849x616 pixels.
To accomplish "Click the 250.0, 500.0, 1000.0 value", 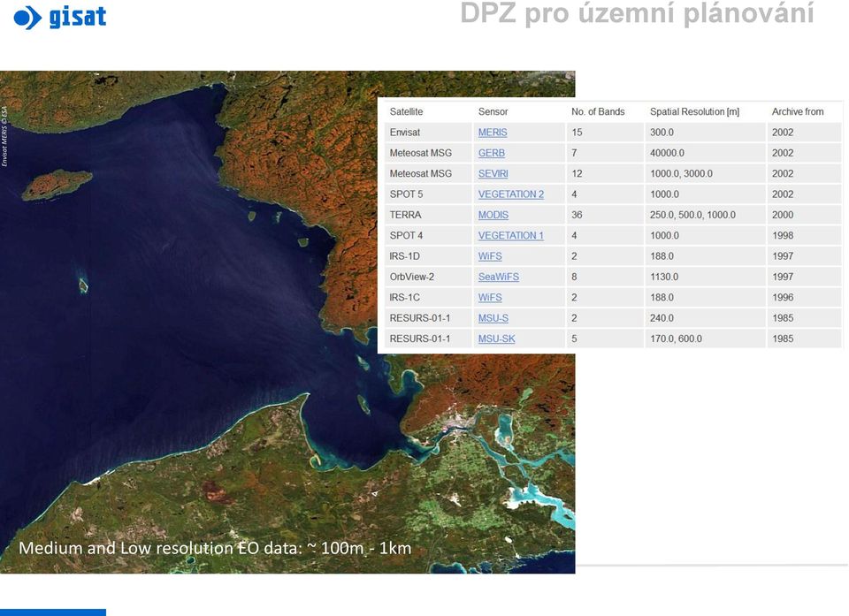I will pos(692,215).
